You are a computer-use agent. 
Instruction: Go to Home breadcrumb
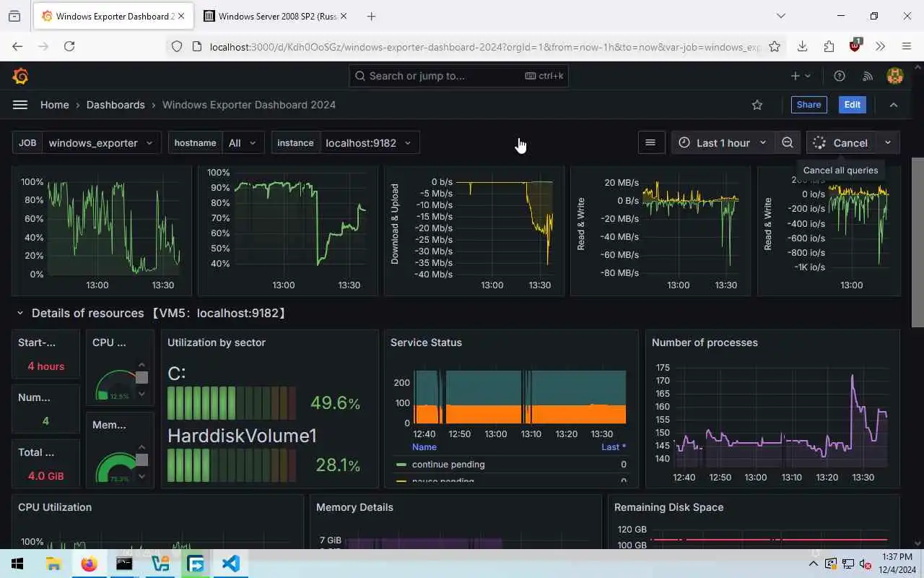[55, 105]
